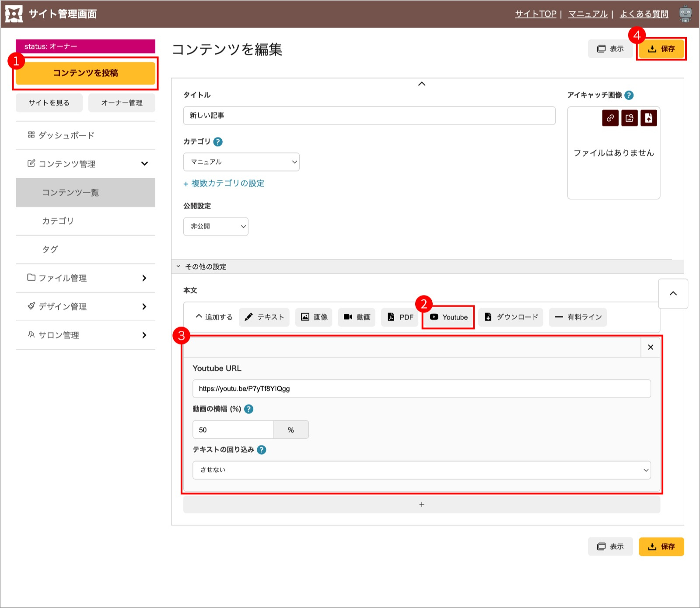Close the Youtube block with X
The height and width of the screenshot is (608, 700).
[x=650, y=347]
